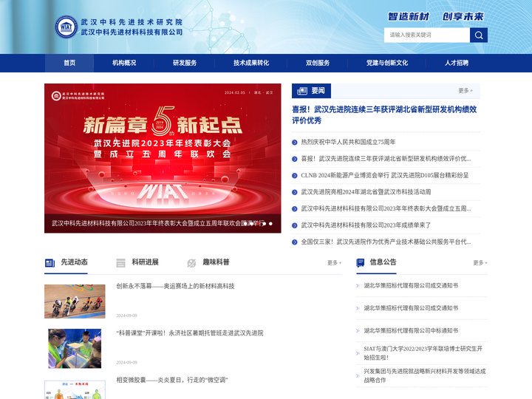Open the children science class thumbnail
The image size is (532, 399).
[75, 349]
